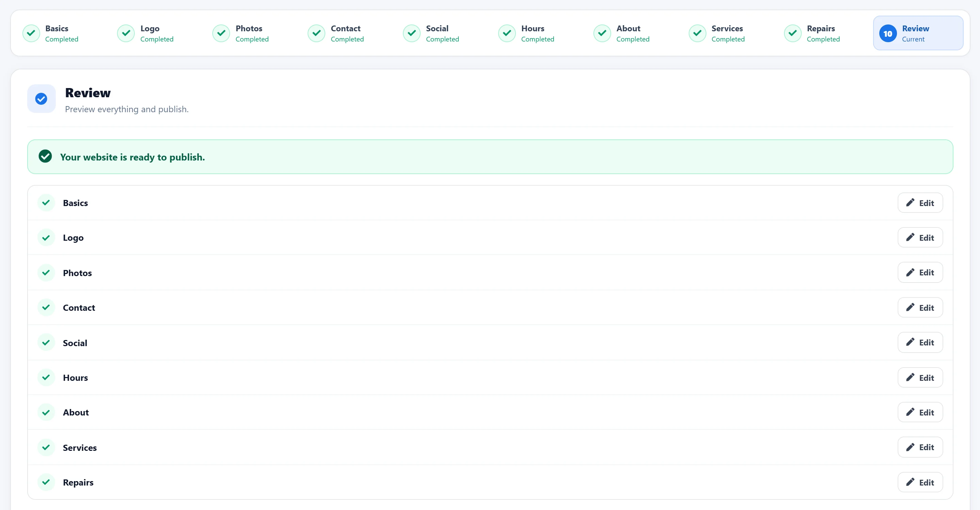The height and width of the screenshot is (510, 980).
Task: Click the check icon in Logo row
Action: (46, 238)
